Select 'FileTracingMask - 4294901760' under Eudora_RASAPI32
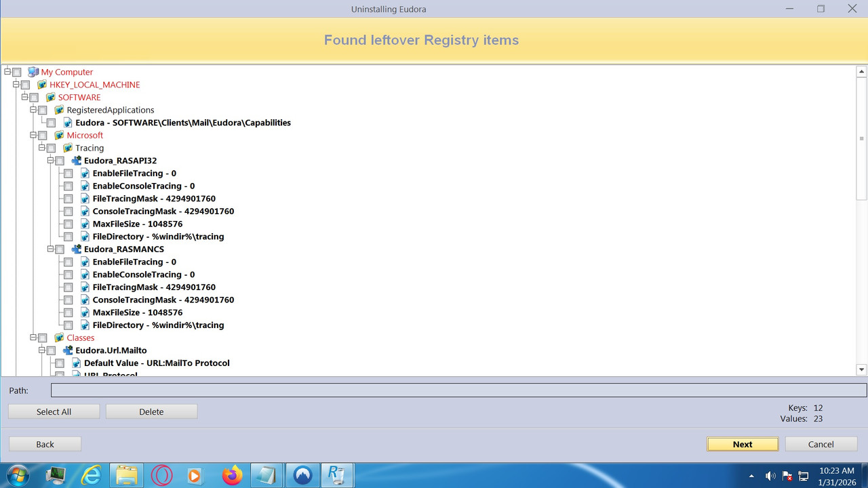The height and width of the screenshot is (488, 868). coord(154,199)
